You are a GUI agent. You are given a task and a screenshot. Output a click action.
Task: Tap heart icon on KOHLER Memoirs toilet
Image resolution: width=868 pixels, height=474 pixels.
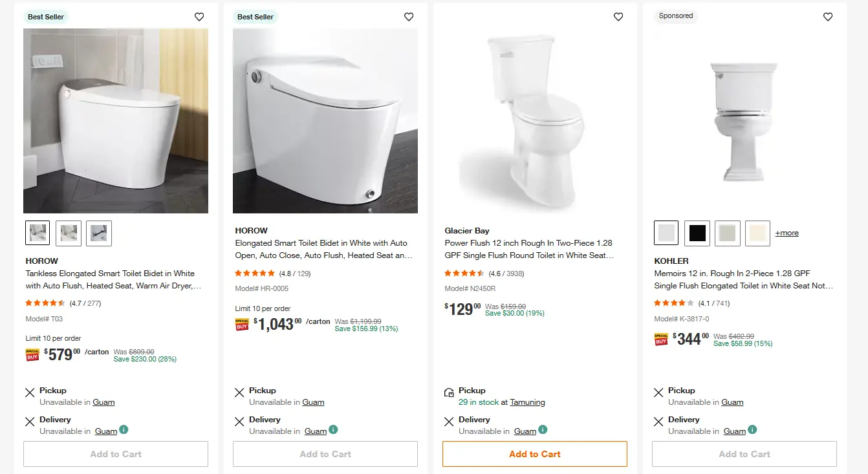(x=828, y=17)
